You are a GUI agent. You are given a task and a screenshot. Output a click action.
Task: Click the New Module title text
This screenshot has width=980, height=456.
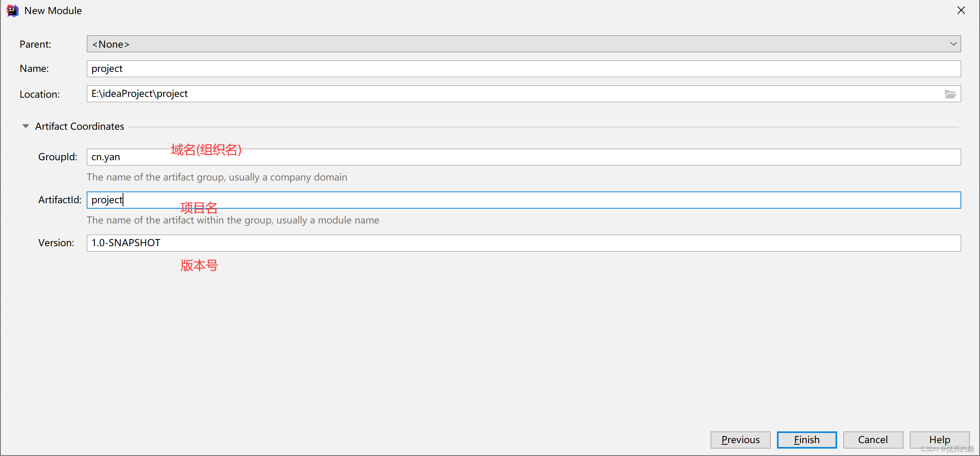click(x=53, y=11)
